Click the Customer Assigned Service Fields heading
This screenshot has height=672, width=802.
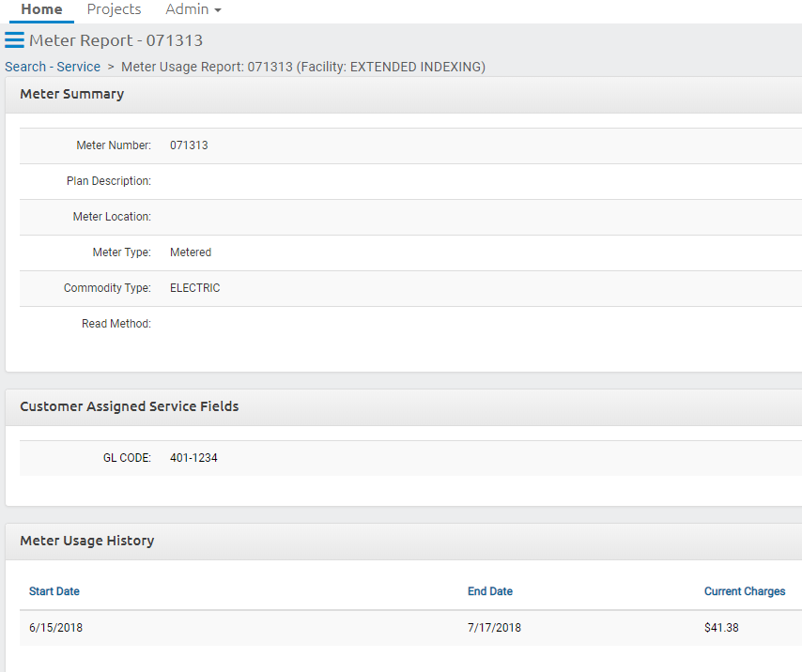[130, 406]
